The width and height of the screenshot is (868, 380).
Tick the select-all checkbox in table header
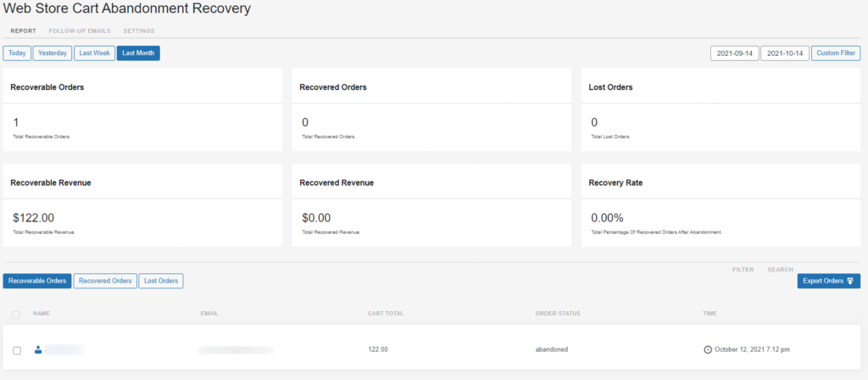coord(17,315)
